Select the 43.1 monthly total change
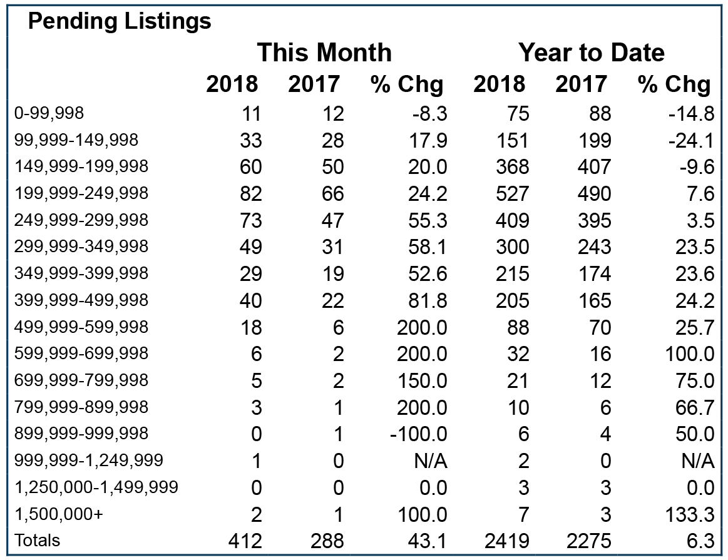 tap(428, 541)
